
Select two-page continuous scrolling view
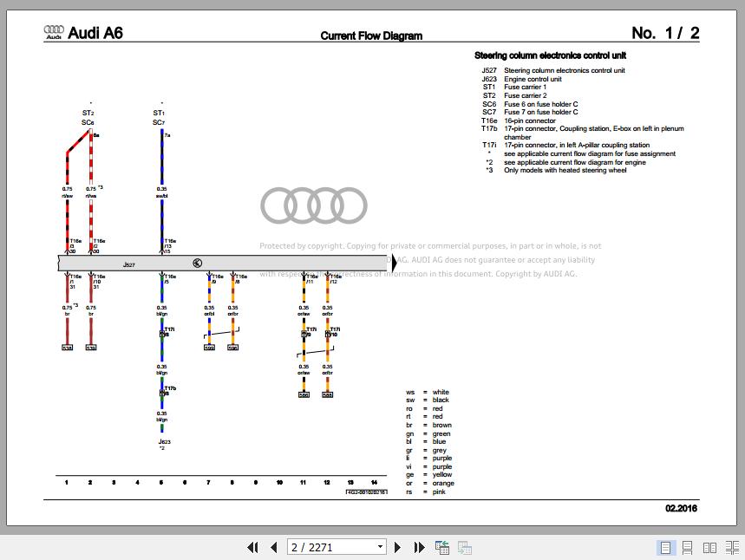click(732, 548)
